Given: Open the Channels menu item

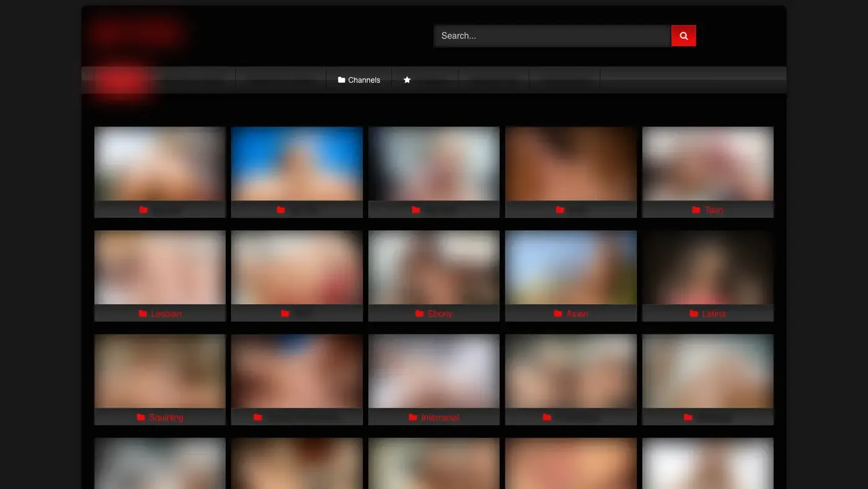Looking at the screenshot, I should click(359, 80).
